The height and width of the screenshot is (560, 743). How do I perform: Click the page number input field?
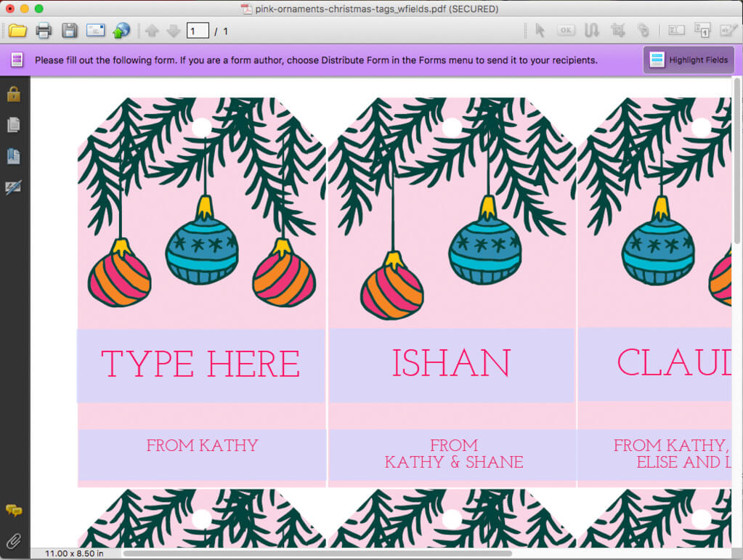198,31
